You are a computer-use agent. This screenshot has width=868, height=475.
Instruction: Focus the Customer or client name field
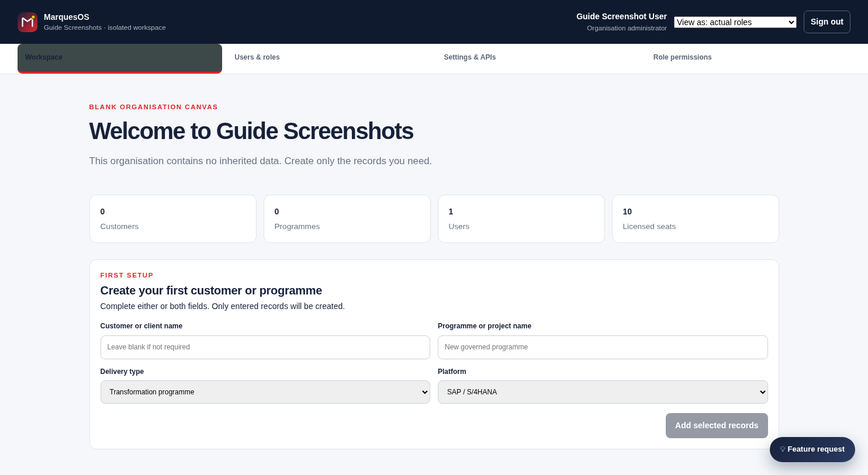(x=265, y=347)
